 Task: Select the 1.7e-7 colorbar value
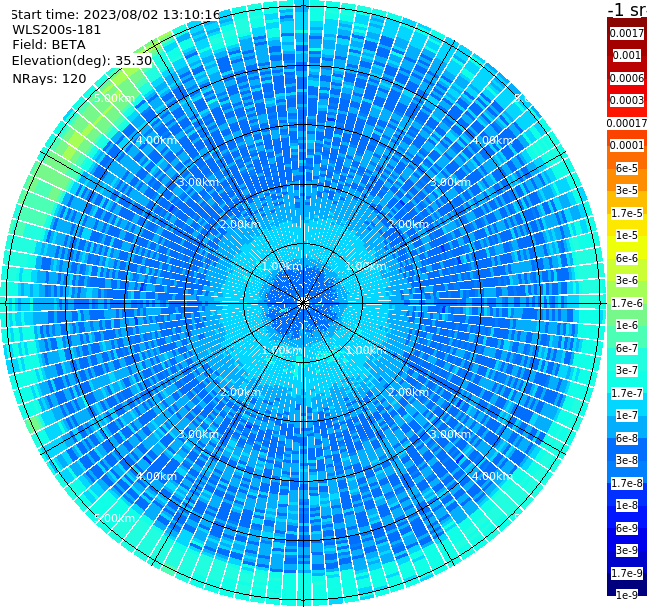tap(627, 393)
